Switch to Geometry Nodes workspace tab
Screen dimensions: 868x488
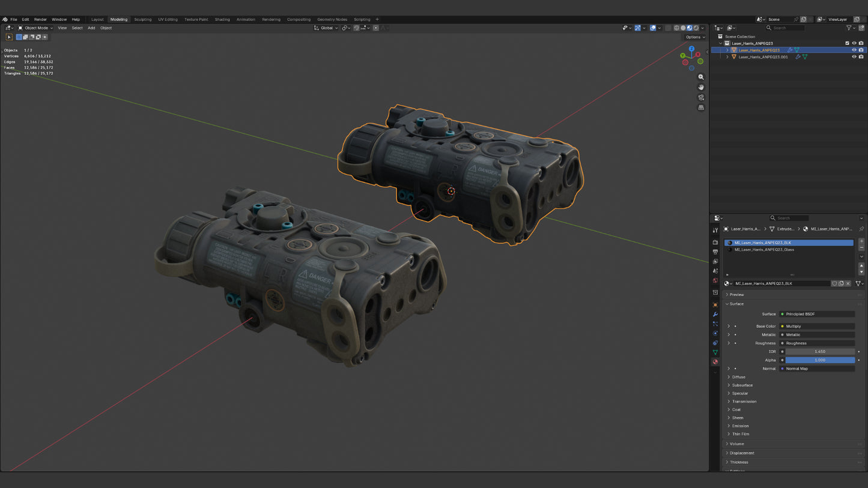[332, 19]
